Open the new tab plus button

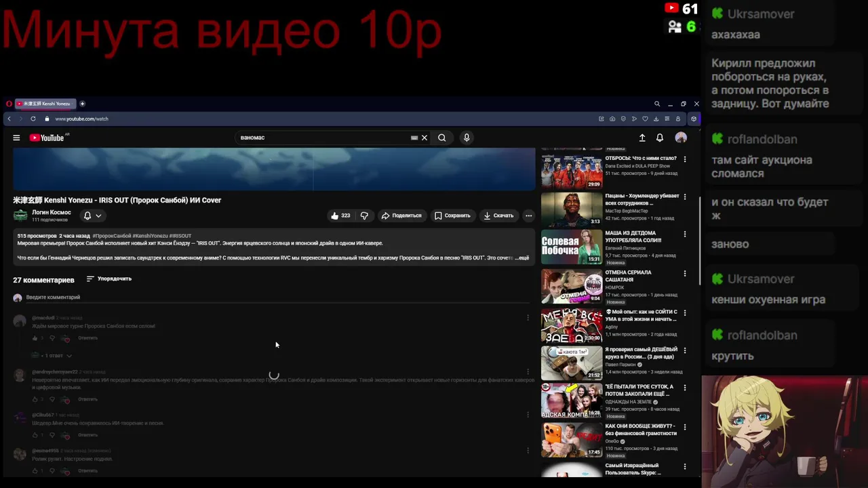(82, 104)
